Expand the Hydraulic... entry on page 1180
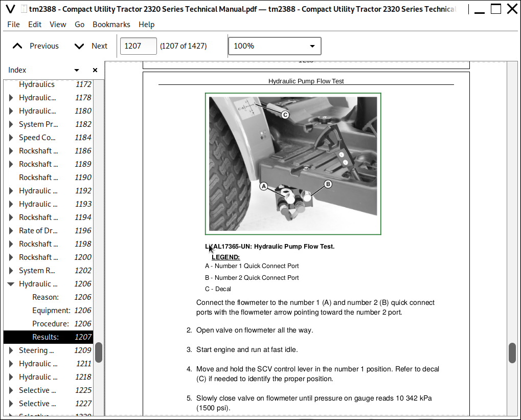 (x=11, y=111)
